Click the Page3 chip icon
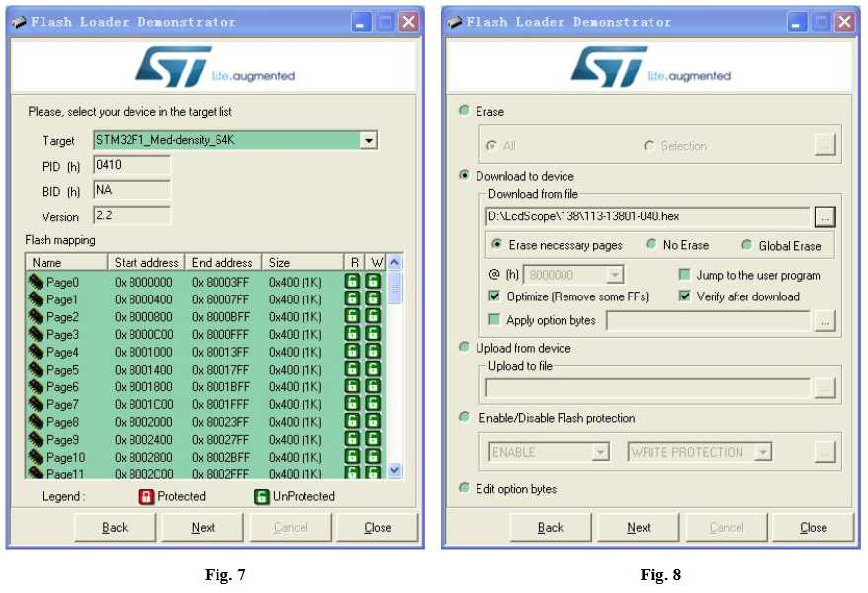The width and height of the screenshot is (868, 593). pyautogui.click(x=36, y=334)
